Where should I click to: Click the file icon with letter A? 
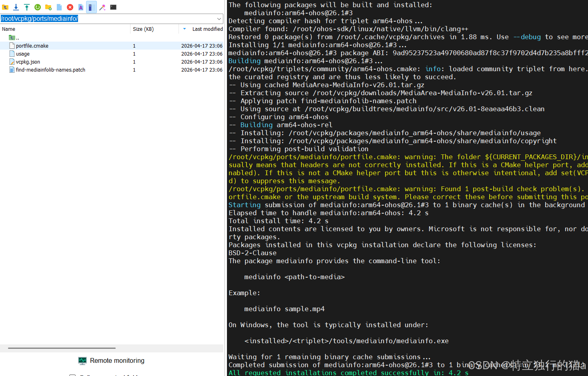pyautogui.click(x=81, y=7)
